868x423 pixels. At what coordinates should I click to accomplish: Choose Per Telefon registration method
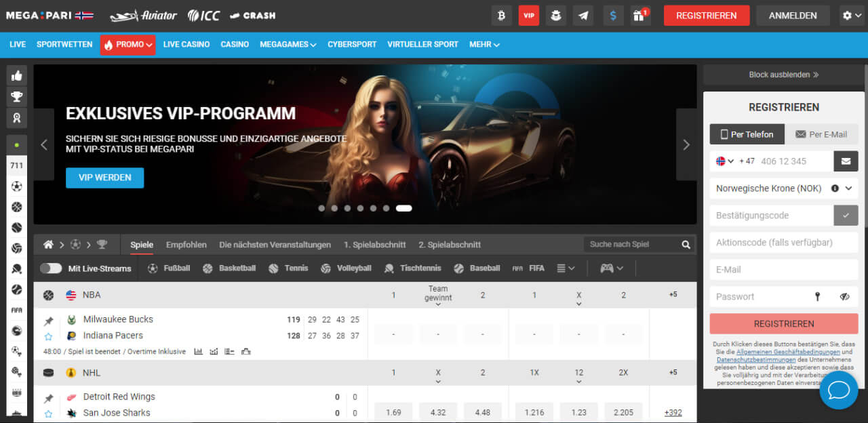[747, 134]
